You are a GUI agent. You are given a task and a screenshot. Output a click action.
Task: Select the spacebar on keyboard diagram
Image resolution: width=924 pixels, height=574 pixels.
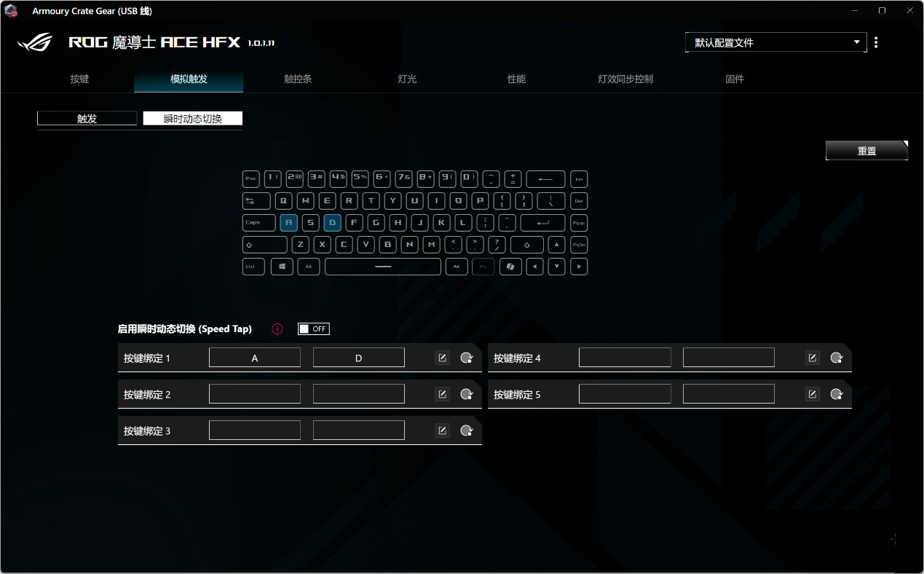pos(383,267)
